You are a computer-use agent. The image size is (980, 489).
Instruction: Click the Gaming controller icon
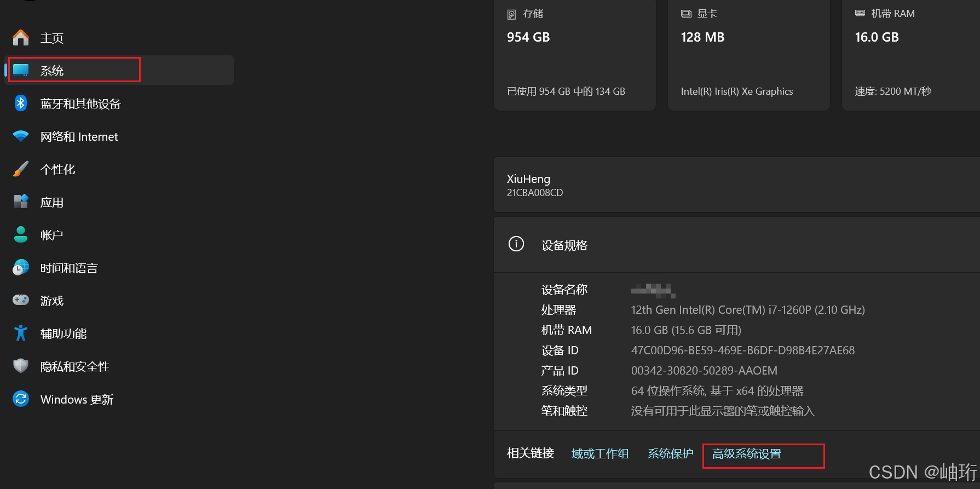click(21, 300)
